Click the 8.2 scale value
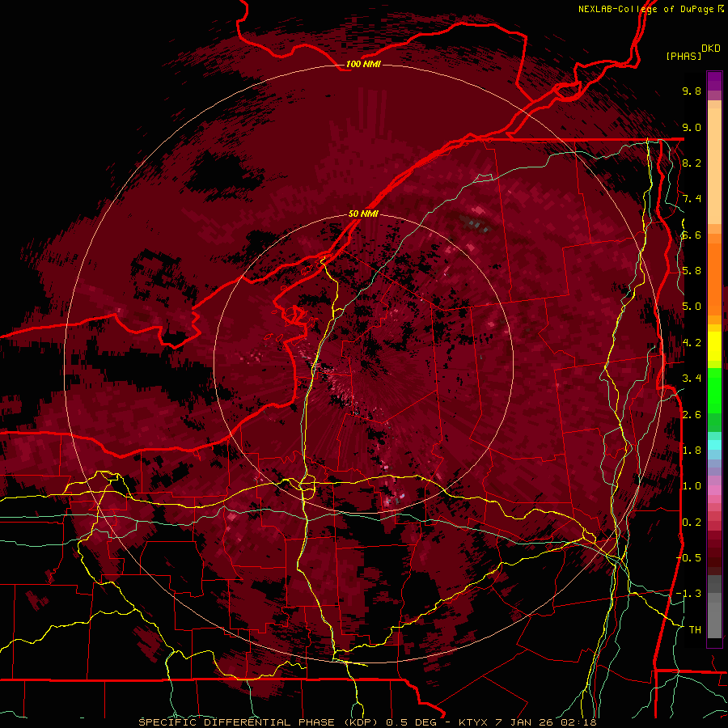This screenshot has height=728, width=728. click(x=692, y=163)
